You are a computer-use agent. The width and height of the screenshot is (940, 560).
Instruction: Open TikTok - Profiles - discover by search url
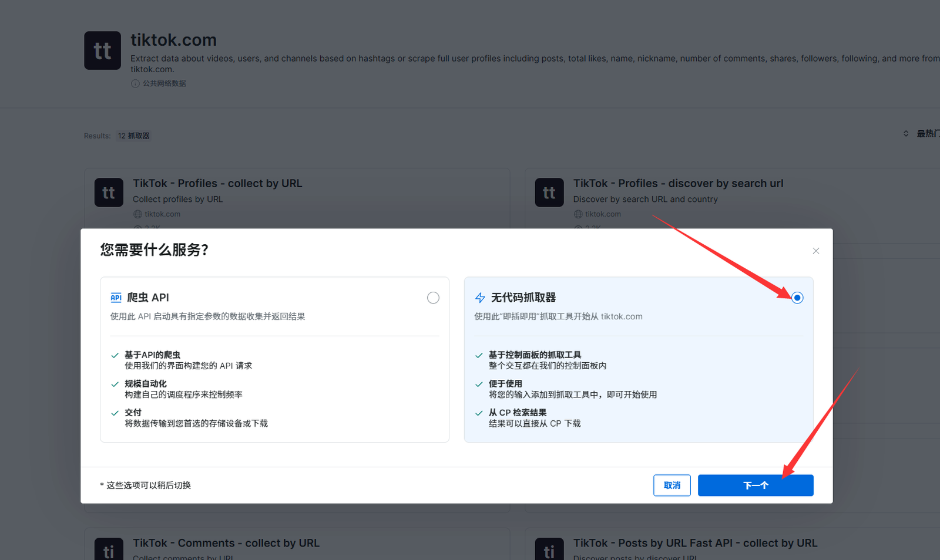point(678,183)
